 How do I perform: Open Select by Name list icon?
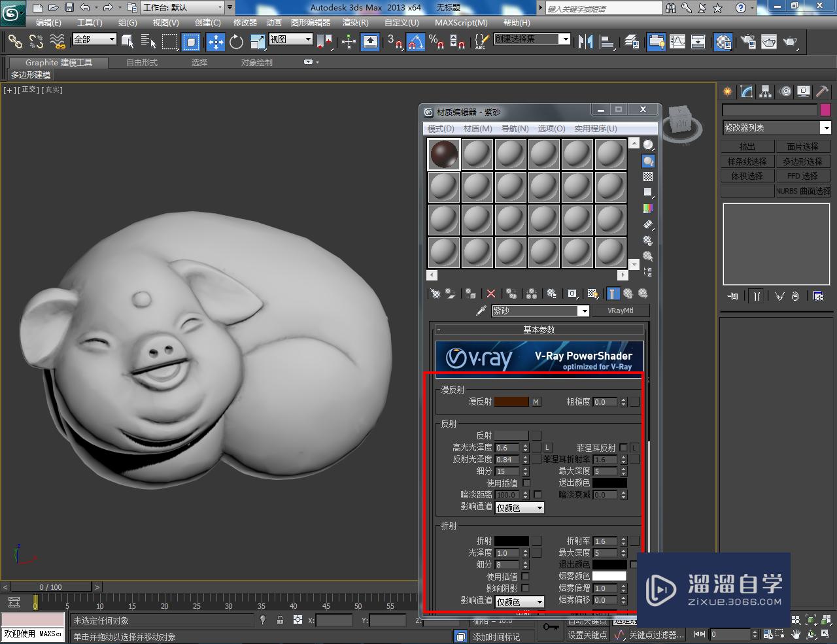(x=148, y=42)
